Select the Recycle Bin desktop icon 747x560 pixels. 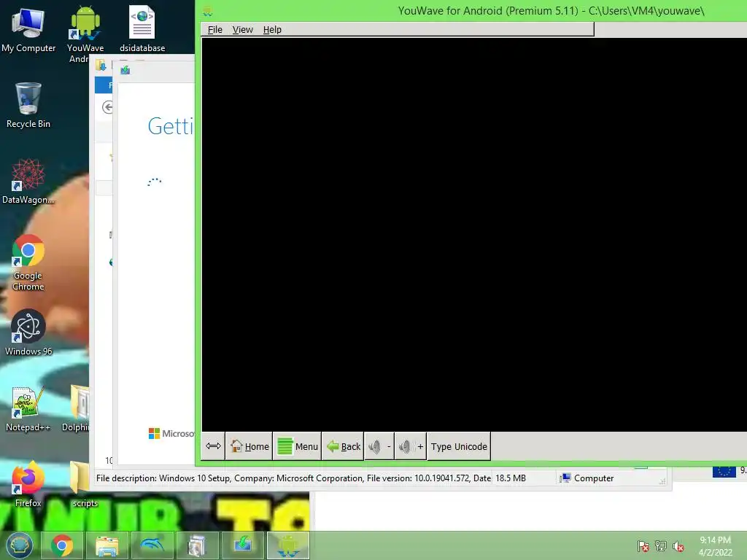point(28,105)
